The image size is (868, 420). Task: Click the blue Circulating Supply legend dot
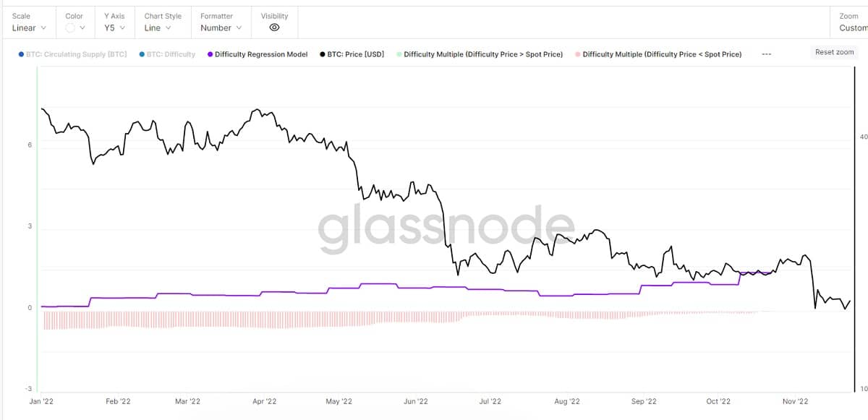[x=21, y=54]
